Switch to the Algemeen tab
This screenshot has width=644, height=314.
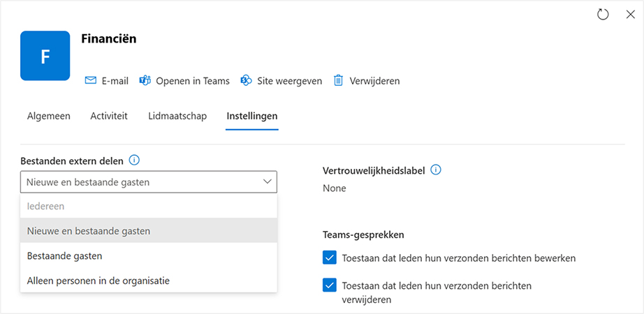(49, 116)
